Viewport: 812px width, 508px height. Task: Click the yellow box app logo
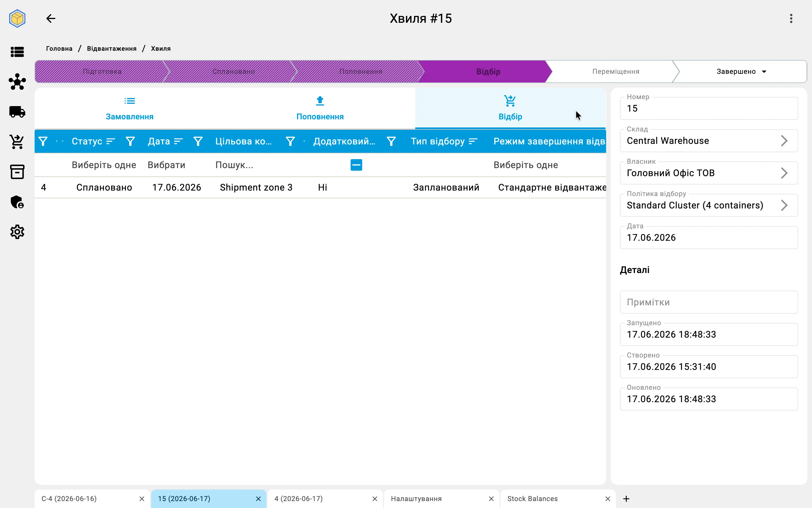(17, 18)
